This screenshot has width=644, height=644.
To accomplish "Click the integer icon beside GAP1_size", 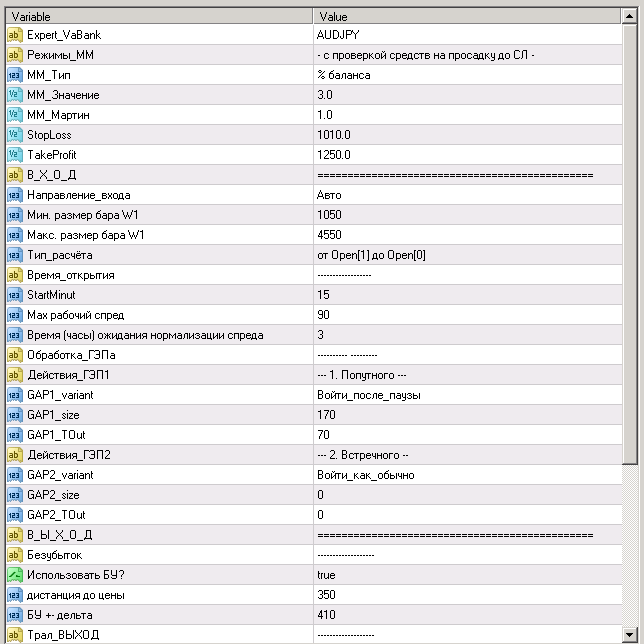I will click(14, 415).
